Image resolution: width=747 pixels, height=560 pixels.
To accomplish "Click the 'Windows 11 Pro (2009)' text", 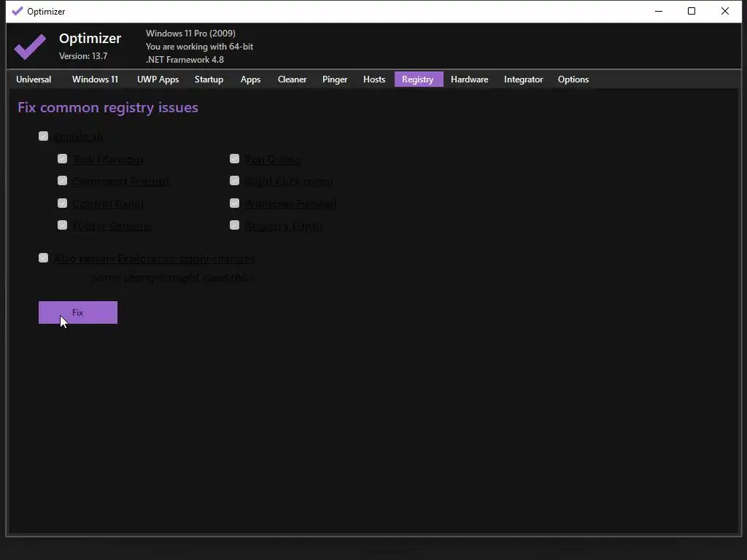I will 190,34.
